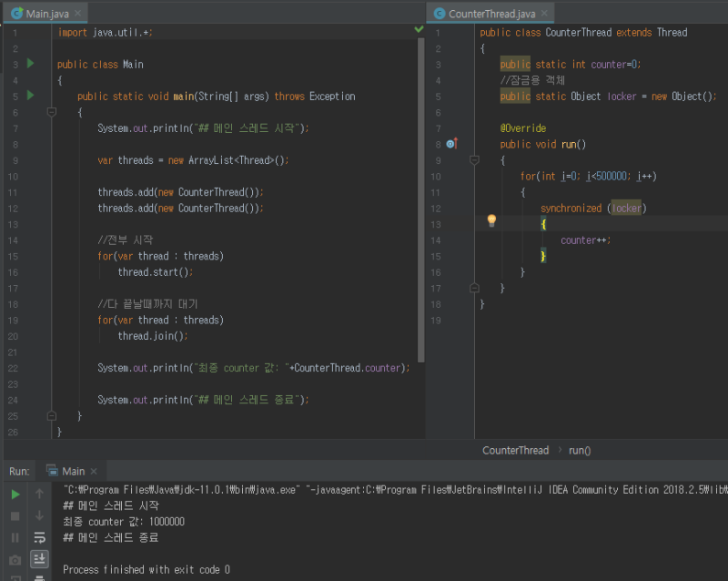Toggle soft-wrap in the Run console
The image size is (728, 581).
click(40, 538)
